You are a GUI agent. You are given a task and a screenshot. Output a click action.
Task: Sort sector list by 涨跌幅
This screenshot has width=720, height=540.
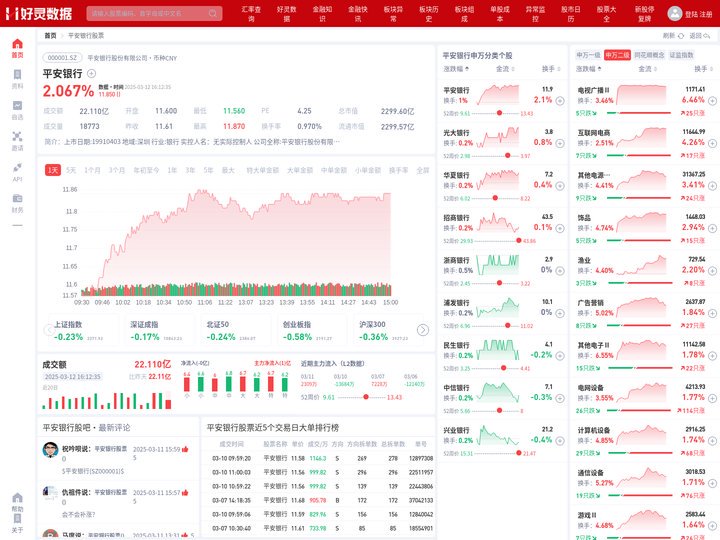[x=589, y=69]
